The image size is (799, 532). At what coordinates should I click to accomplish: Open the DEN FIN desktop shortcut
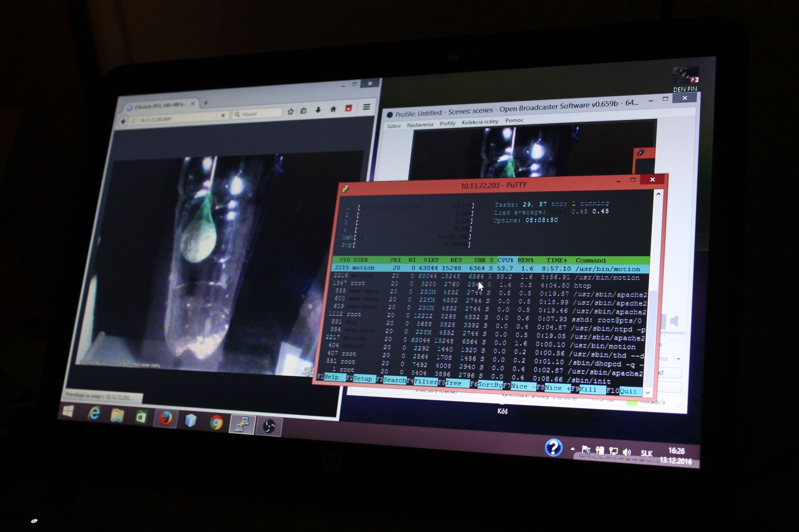click(x=685, y=80)
